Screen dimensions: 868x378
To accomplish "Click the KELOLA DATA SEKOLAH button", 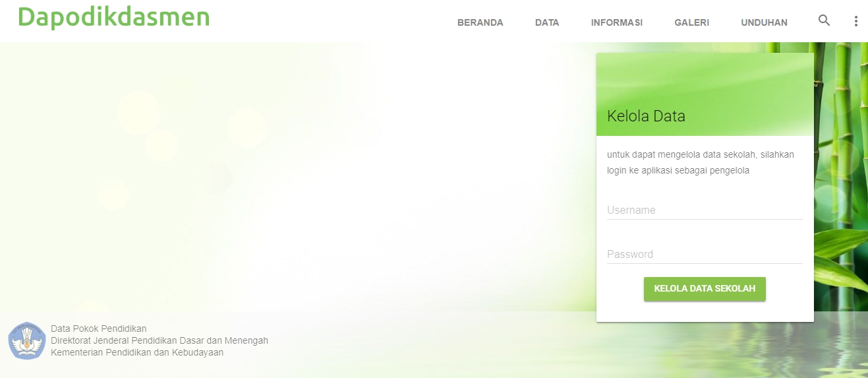I will click(x=705, y=289).
